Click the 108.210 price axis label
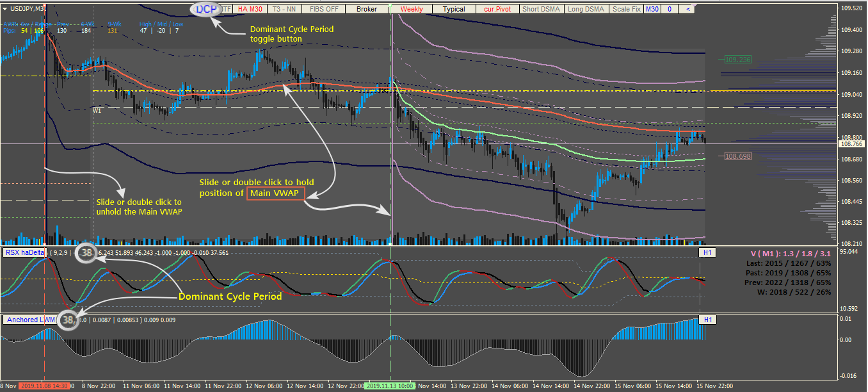The width and height of the screenshot is (868, 392). pyautogui.click(x=852, y=244)
